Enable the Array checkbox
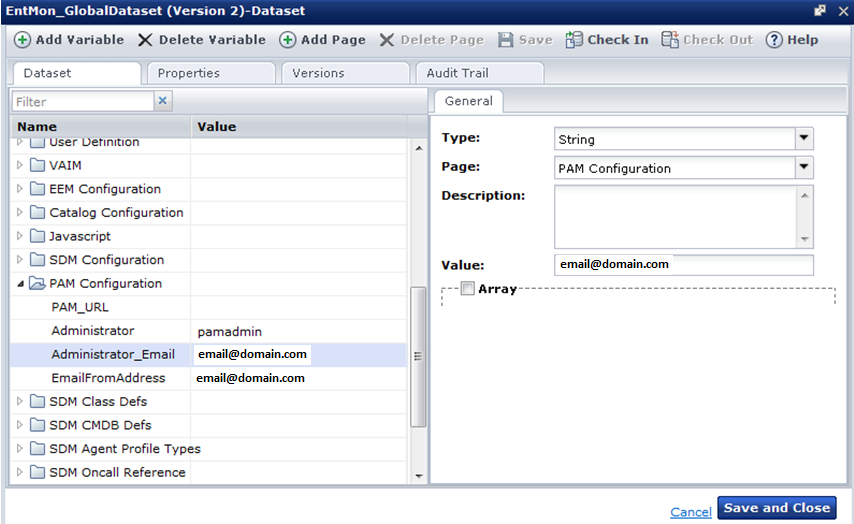Screen dimensions: 854x524 pos(467,288)
